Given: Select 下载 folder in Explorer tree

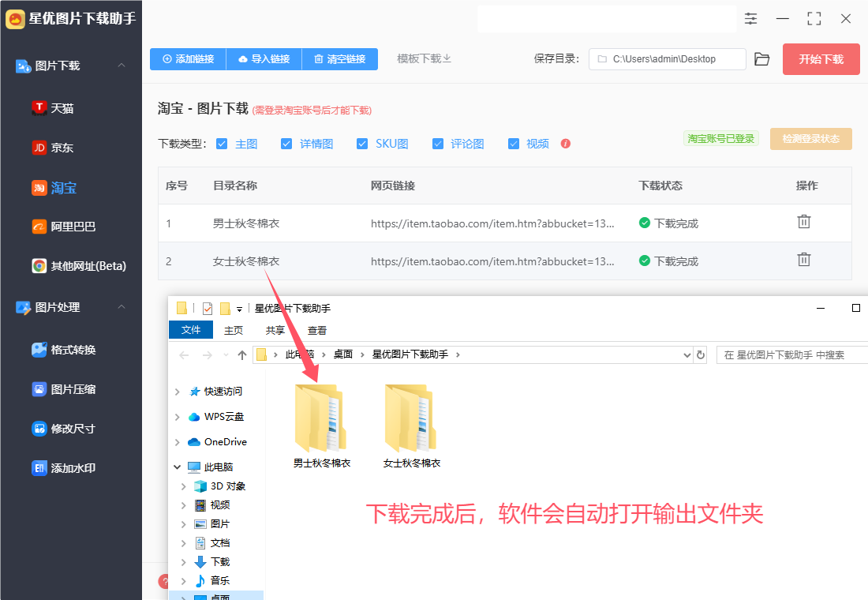Looking at the screenshot, I should coord(212,562).
